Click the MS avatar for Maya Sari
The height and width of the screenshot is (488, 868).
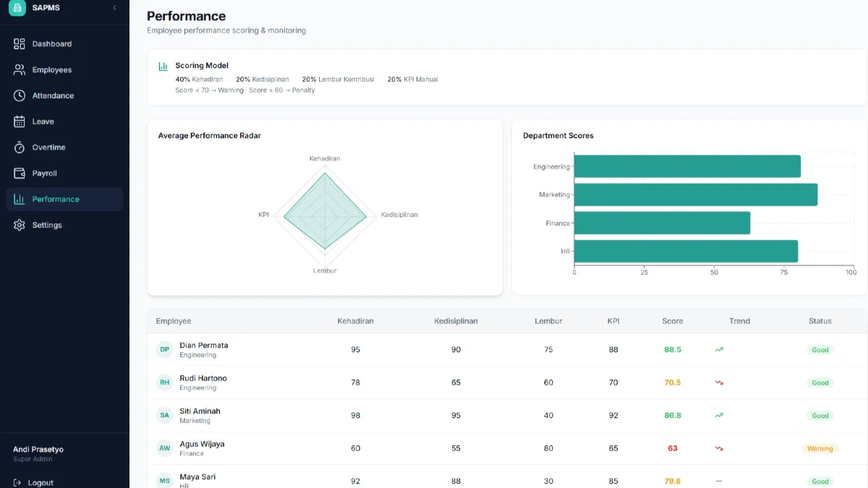(x=165, y=481)
